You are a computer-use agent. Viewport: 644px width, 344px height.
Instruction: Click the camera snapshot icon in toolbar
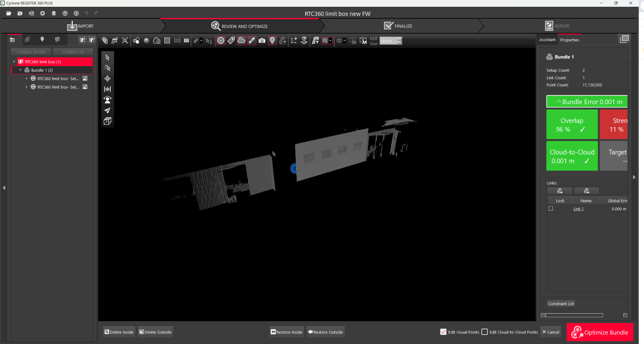(x=262, y=40)
